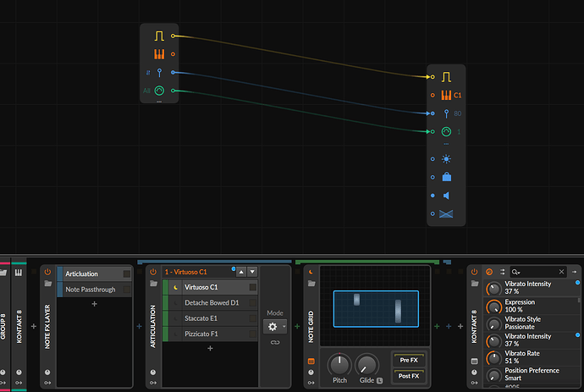Click the link chain icon below Mode
Viewport: 584px width, 392px height.
tap(274, 343)
